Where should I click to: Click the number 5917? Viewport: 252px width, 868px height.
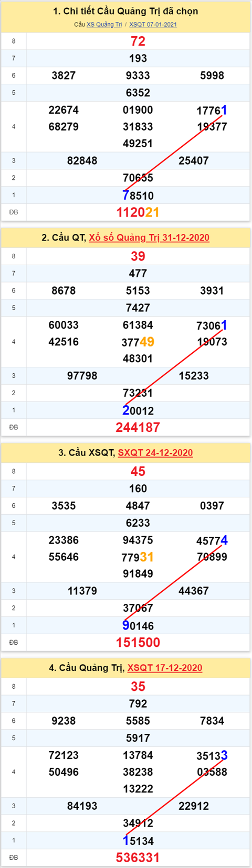pos(138,738)
